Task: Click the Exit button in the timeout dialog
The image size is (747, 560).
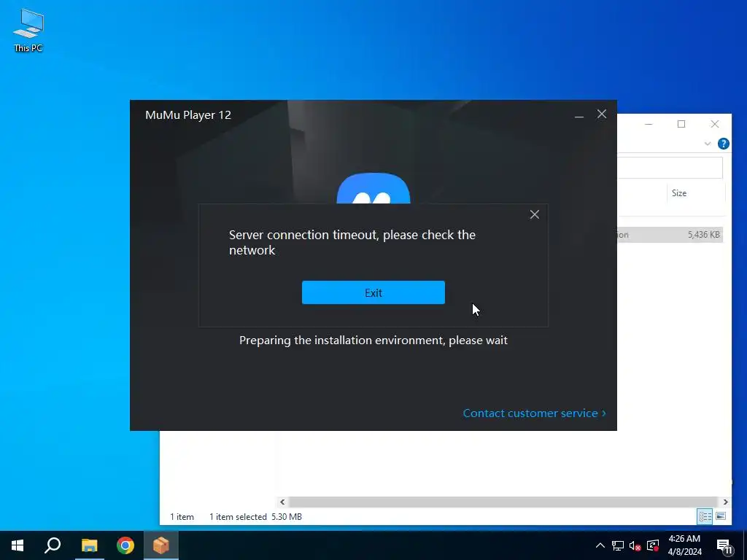Action: pyautogui.click(x=373, y=292)
